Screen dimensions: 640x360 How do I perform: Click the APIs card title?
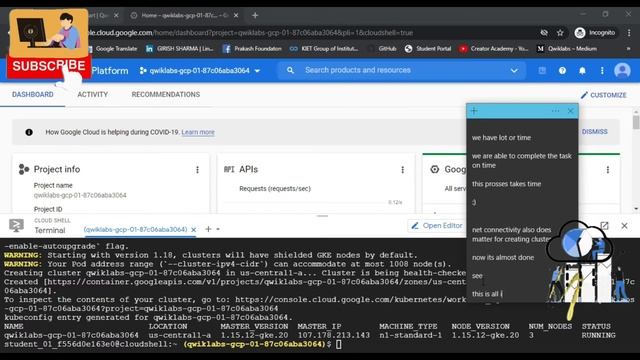click(248, 169)
